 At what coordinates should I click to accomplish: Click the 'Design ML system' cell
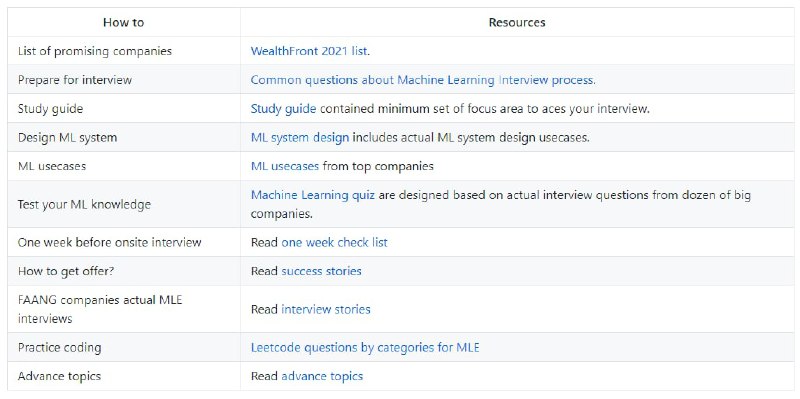click(x=124, y=138)
